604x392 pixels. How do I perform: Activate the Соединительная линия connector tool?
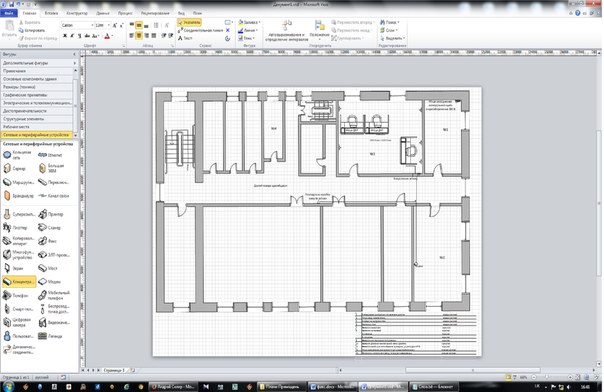(x=200, y=30)
